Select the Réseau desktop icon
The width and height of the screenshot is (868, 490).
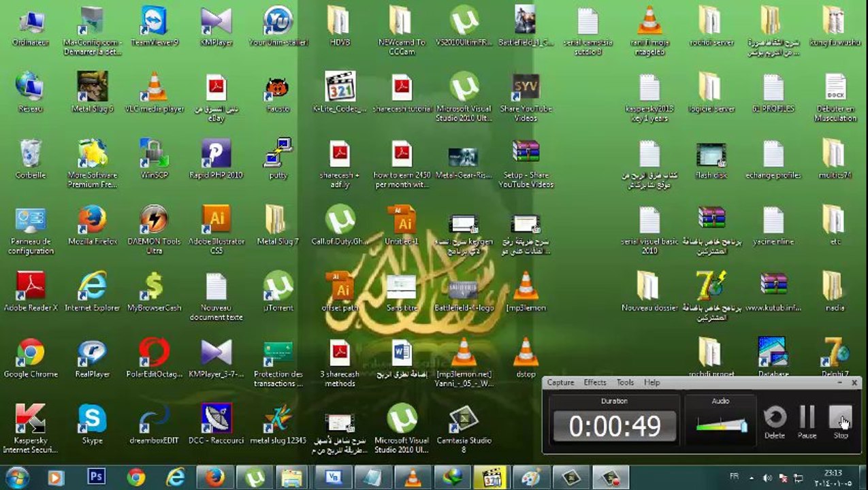(31, 93)
